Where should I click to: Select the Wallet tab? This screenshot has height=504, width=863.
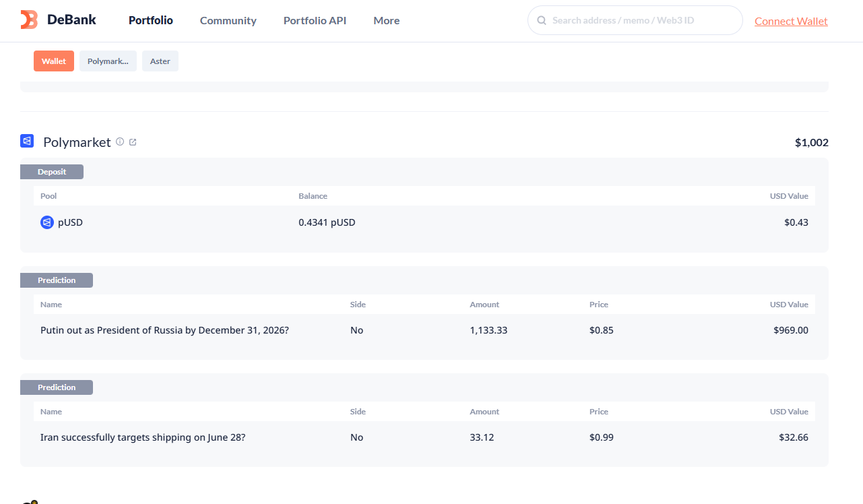click(x=54, y=61)
